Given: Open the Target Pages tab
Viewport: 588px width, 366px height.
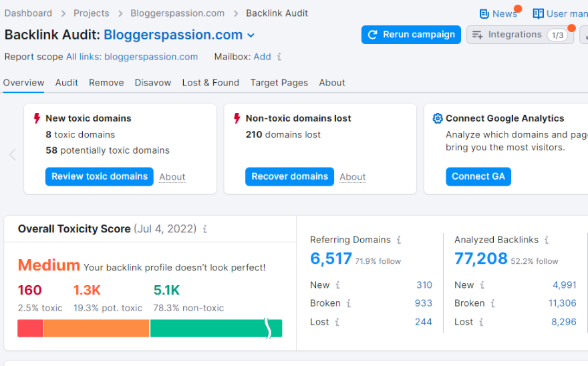Looking at the screenshot, I should (x=279, y=83).
